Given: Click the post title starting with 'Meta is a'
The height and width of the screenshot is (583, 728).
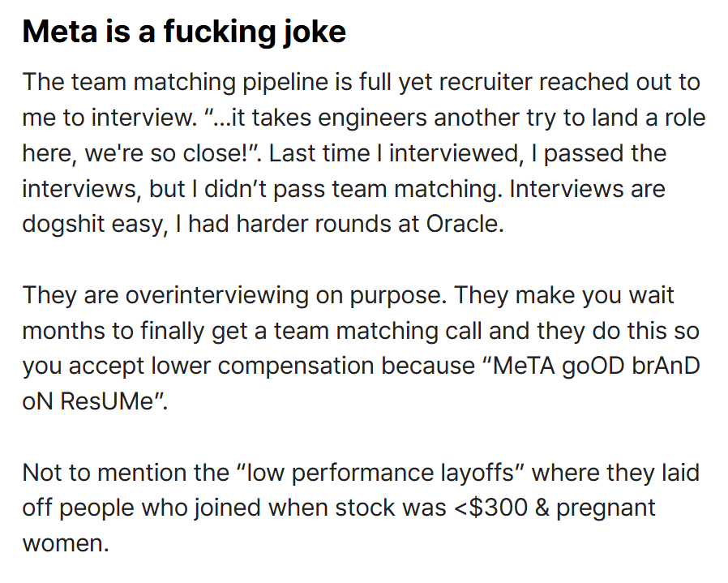Looking at the screenshot, I should coord(184,32).
